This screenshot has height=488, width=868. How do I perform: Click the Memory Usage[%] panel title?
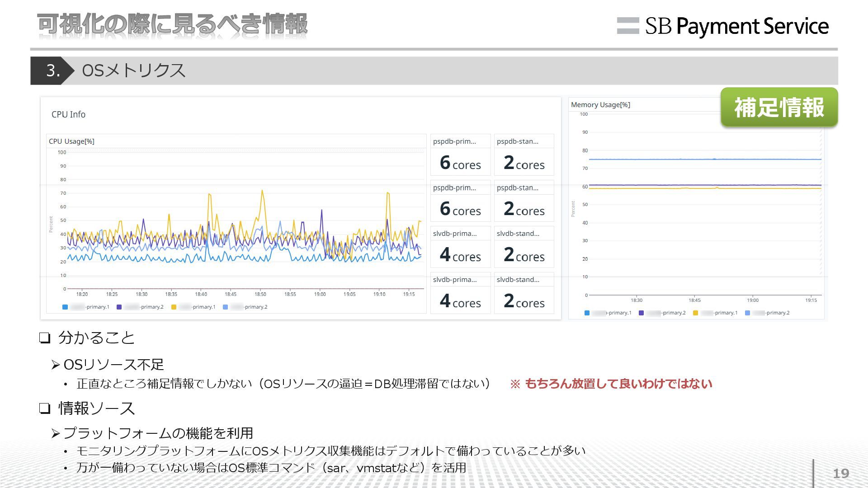pyautogui.click(x=600, y=105)
